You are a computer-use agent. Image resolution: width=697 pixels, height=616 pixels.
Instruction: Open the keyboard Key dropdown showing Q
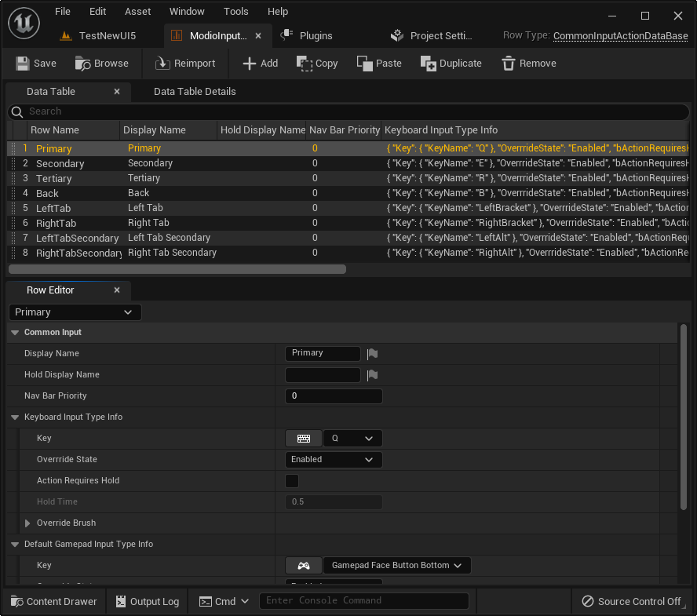[352, 439]
